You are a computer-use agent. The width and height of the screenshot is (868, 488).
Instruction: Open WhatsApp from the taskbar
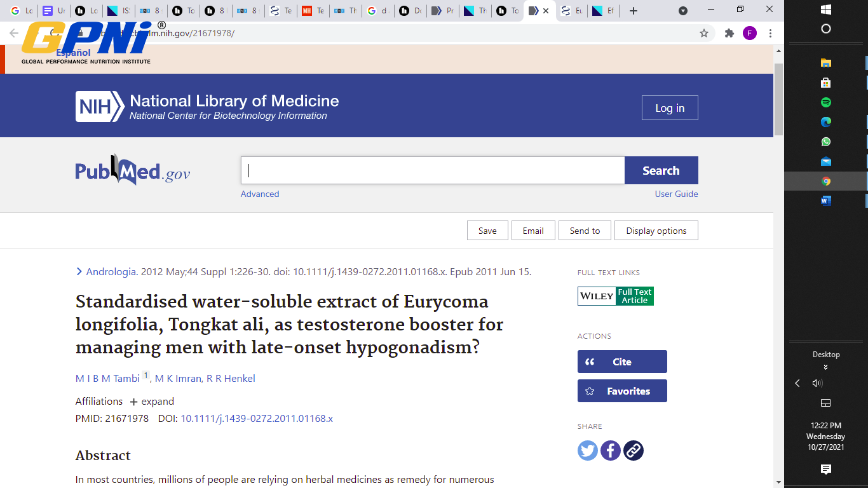(826, 142)
